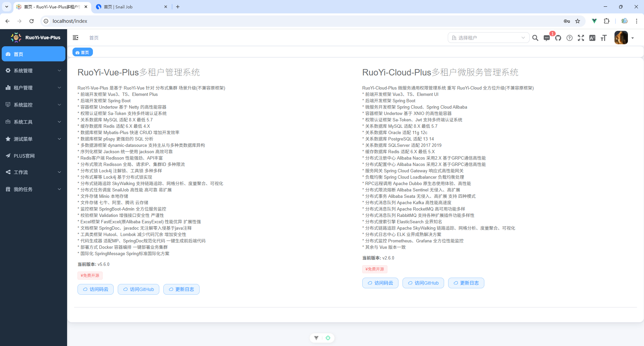The height and width of the screenshot is (346, 644).
Task: Click 访问码云 under RuoYi-Vue-Plus
Action: (96, 289)
